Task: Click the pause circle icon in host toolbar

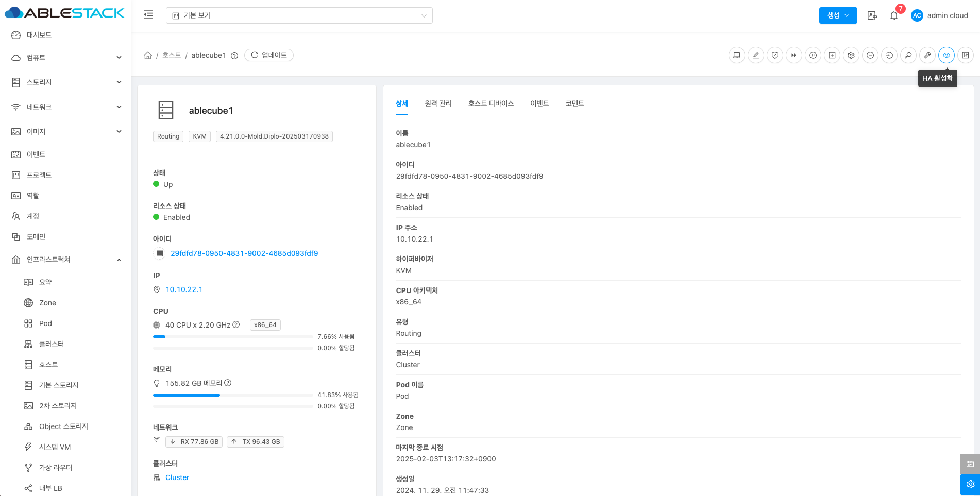Action: [813, 55]
